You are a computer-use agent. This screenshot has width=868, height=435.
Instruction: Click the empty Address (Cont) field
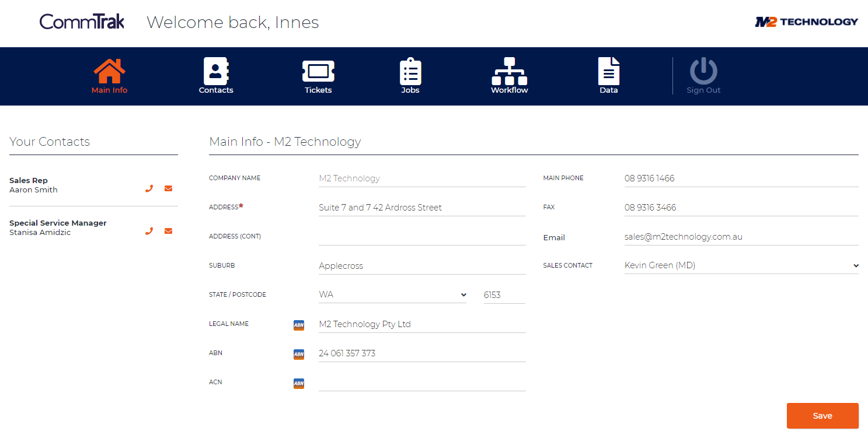pyautogui.click(x=422, y=237)
